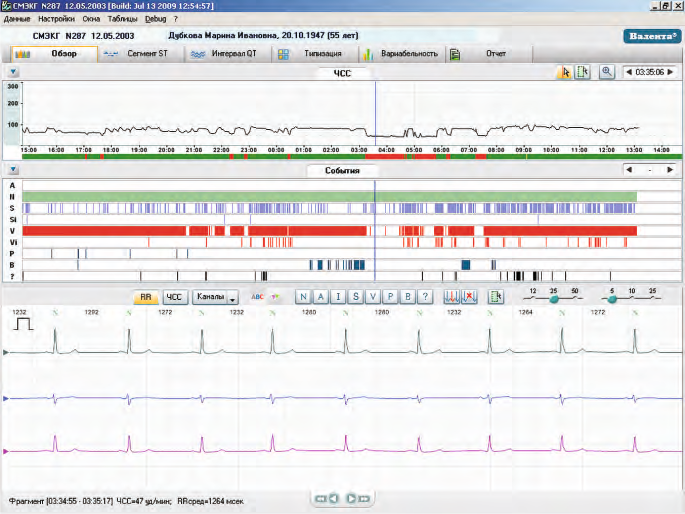Activate the region selection tool in ЧСС panel
685x514 pixels.
point(582,72)
